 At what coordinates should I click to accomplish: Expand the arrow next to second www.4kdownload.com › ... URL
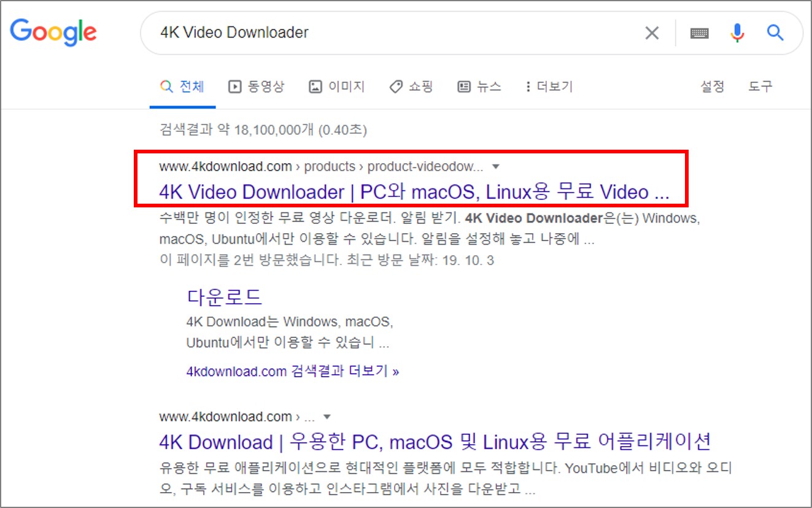[327, 417]
